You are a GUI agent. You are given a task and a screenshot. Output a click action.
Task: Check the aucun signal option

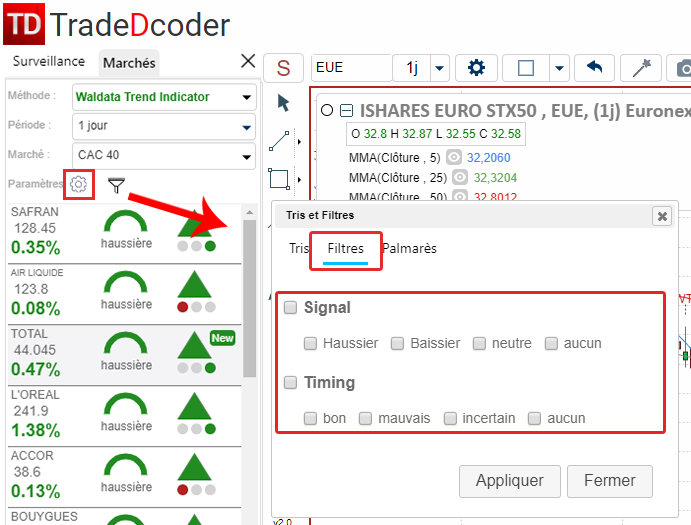coord(551,343)
